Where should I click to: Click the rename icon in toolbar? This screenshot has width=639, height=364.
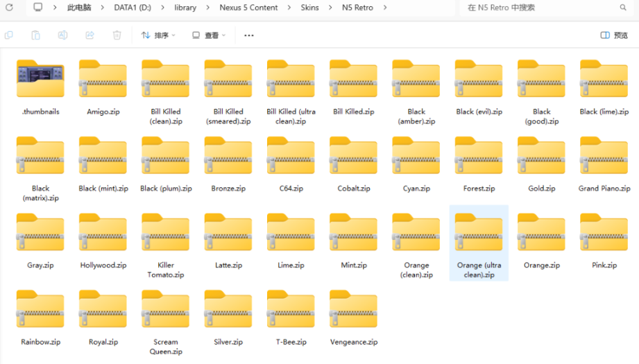coord(62,35)
